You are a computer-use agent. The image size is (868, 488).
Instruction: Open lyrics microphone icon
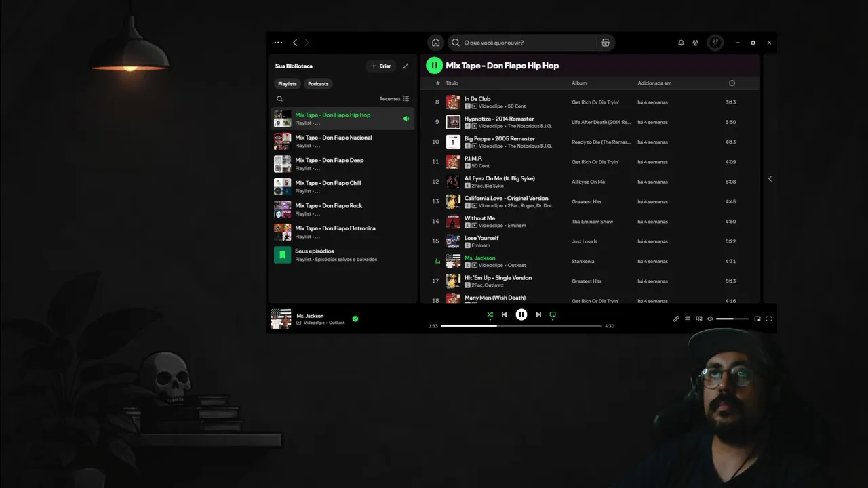[676, 319]
